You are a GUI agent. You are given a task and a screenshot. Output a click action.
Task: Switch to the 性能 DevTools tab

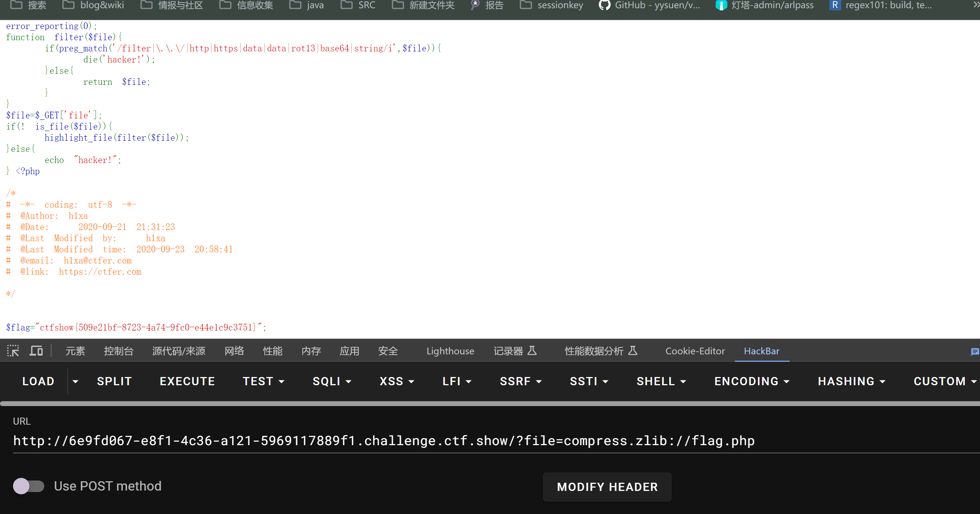tap(272, 351)
